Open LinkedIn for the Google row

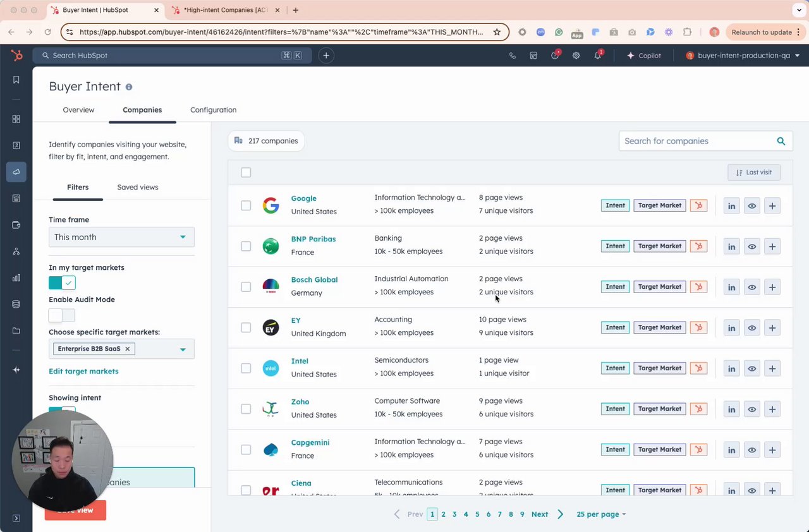(x=731, y=205)
